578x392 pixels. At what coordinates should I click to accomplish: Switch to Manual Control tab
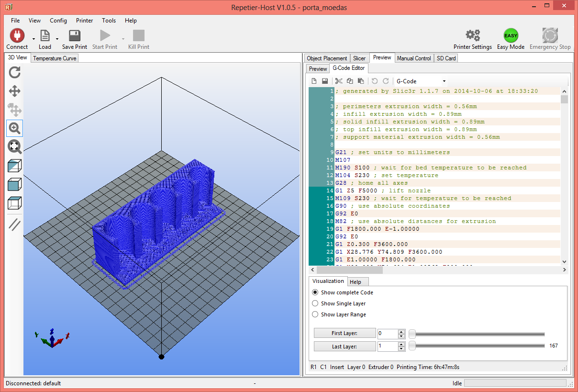(414, 58)
